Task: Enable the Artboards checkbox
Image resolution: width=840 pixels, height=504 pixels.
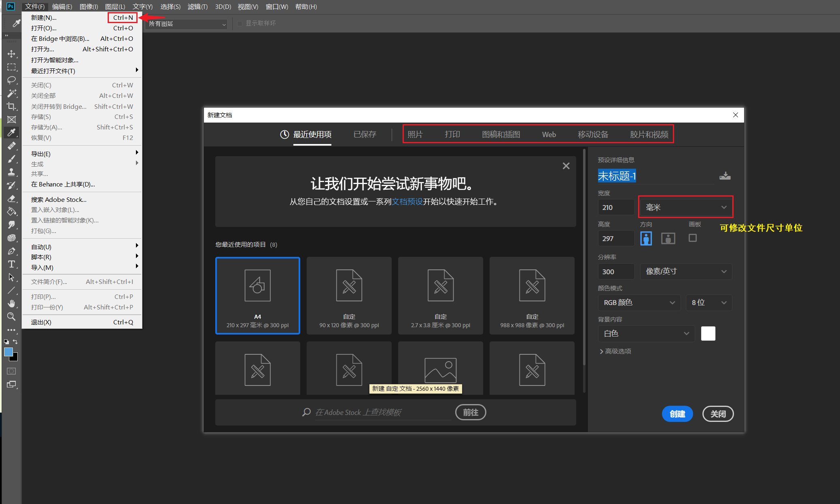Action: click(x=693, y=238)
